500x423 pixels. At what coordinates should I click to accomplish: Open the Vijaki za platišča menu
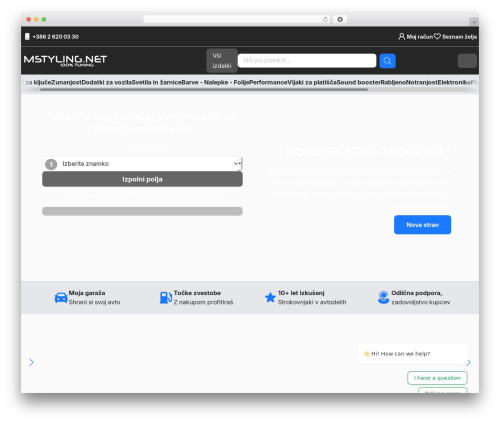pos(312,82)
